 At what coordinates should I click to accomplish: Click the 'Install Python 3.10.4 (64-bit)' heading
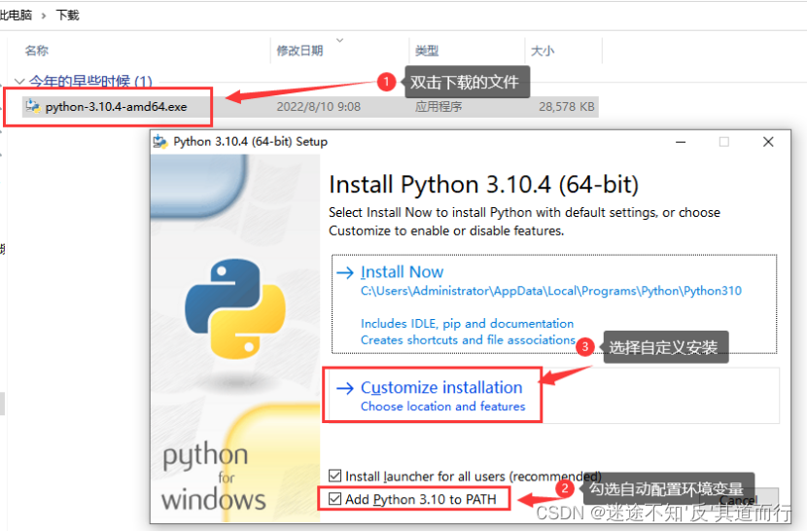tap(484, 185)
